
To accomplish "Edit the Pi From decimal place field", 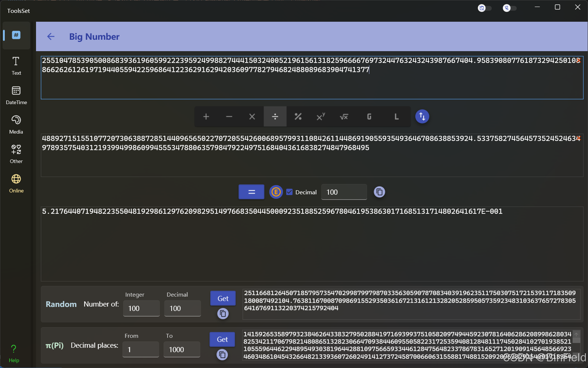I will pos(141,350).
